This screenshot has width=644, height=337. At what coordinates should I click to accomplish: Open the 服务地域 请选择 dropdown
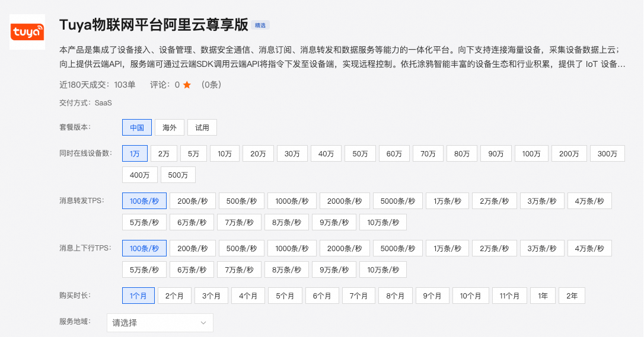pos(160,323)
